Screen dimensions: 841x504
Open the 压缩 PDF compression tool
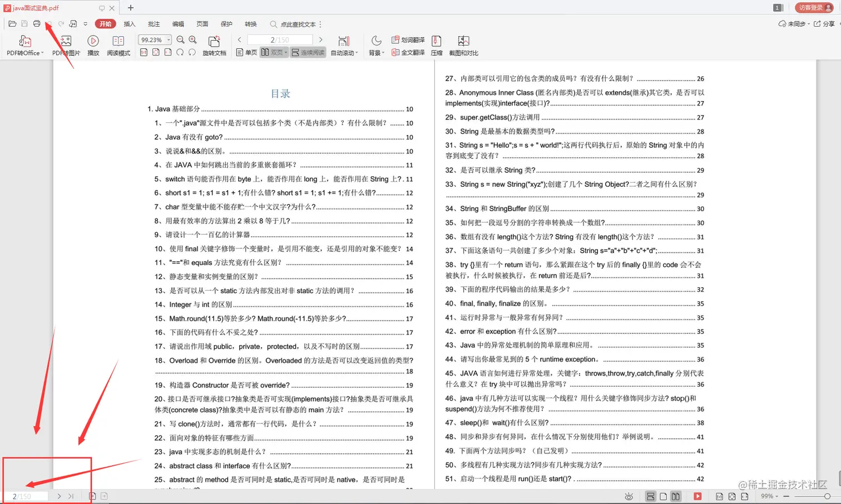click(x=437, y=44)
